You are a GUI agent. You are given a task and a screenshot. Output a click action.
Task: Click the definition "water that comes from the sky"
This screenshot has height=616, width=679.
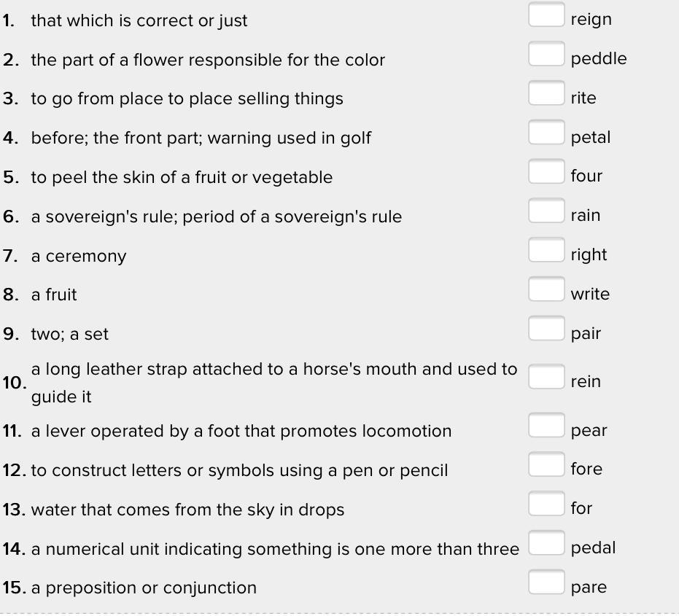pyautogui.click(x=187, y=510)
